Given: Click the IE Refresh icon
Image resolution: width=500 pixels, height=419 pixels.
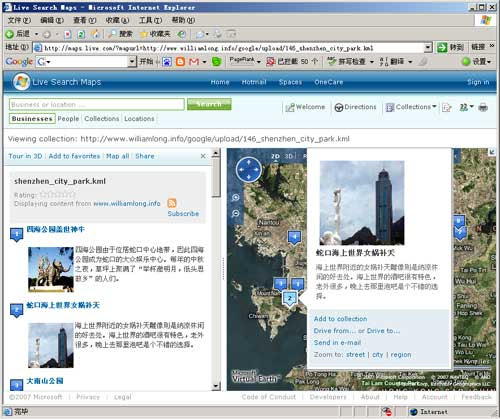Looking at the screenshot, I should click(x=81, y=34).
